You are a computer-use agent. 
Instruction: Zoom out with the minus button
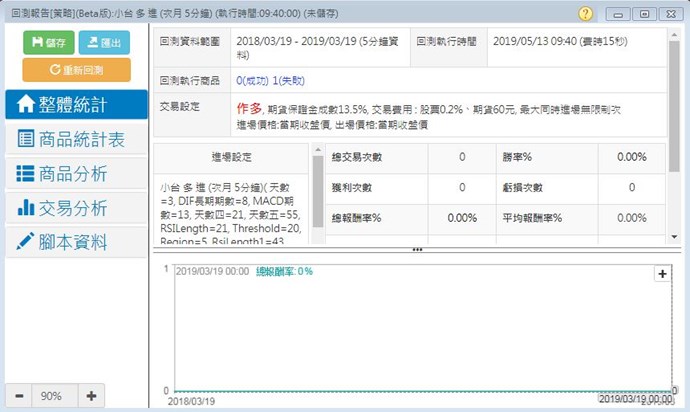click(x=20, y=395)
